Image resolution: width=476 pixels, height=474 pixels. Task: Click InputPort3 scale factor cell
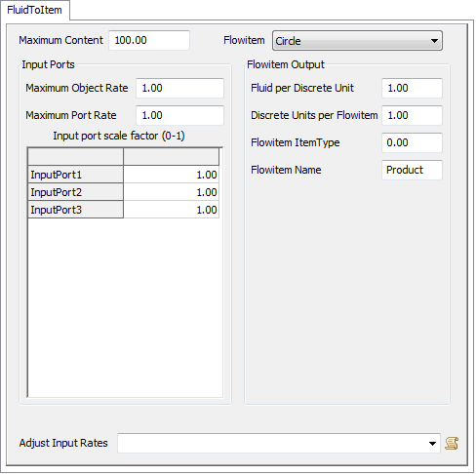[171, 210]
